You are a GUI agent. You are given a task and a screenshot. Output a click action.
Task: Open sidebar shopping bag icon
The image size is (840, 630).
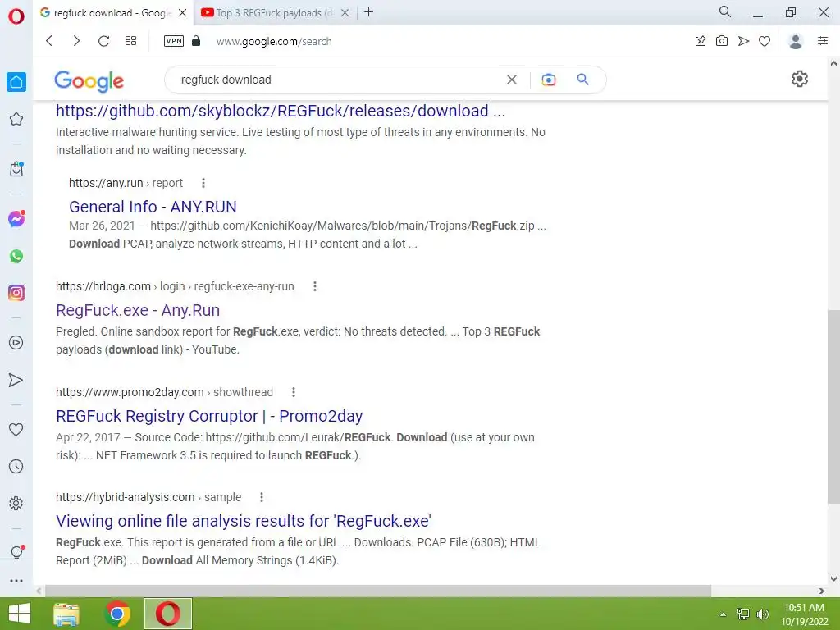point(16,169)
